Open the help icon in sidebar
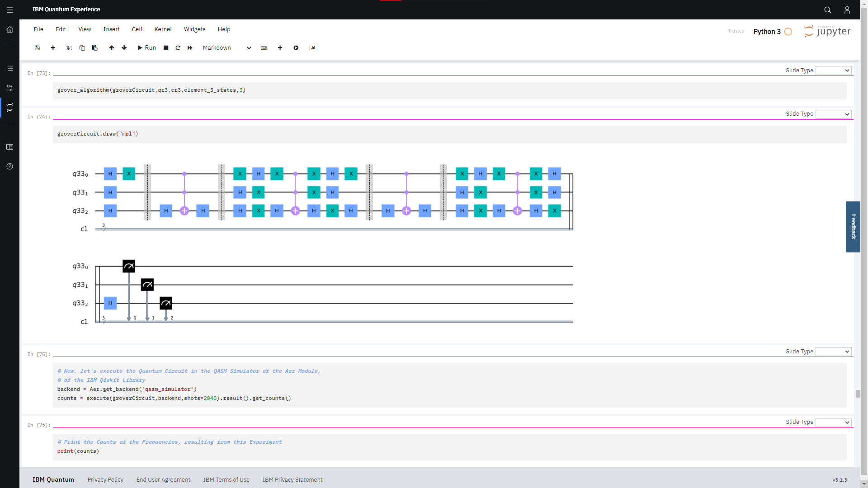Screen dimensions: 868x488 coord(10,166)
